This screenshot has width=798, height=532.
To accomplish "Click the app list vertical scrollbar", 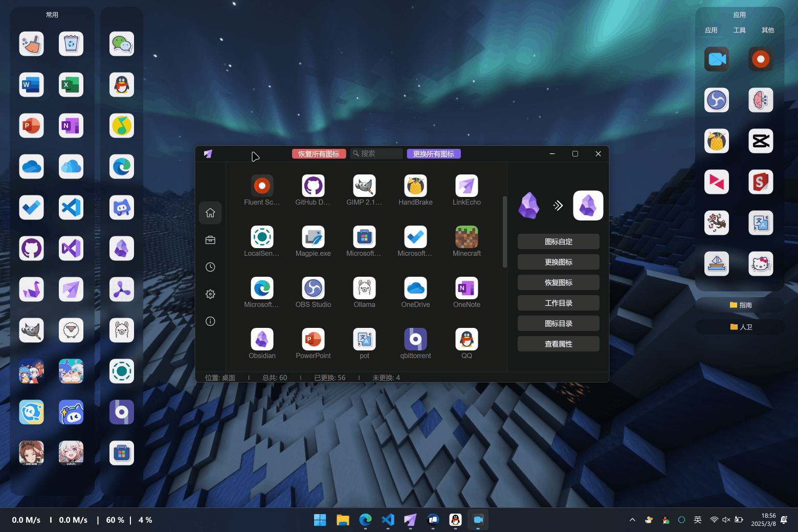I will pos(505,232).
